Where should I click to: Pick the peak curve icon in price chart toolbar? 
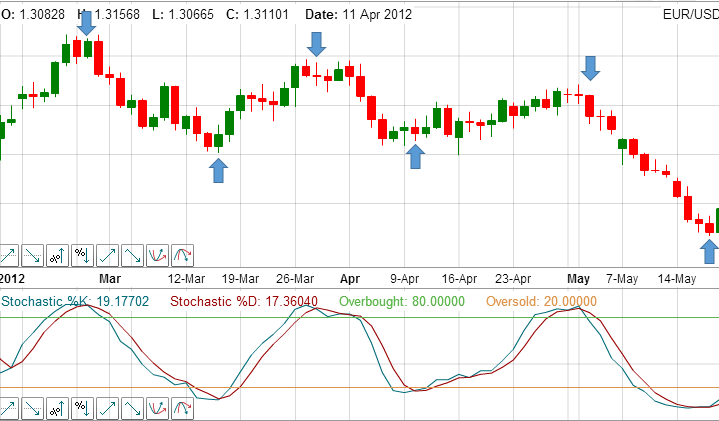182,255
